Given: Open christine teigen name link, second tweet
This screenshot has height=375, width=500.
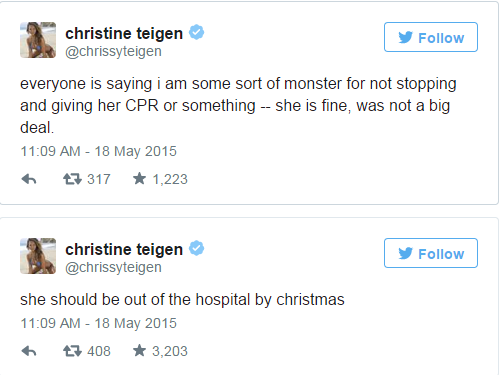Looking at the screenshot, I should tap(124, 249).
